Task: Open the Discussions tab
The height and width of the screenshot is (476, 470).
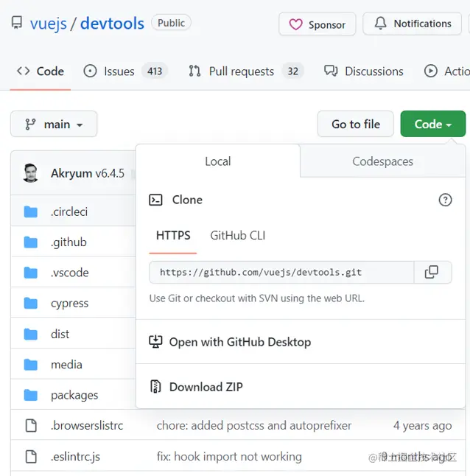Action: 363,71
